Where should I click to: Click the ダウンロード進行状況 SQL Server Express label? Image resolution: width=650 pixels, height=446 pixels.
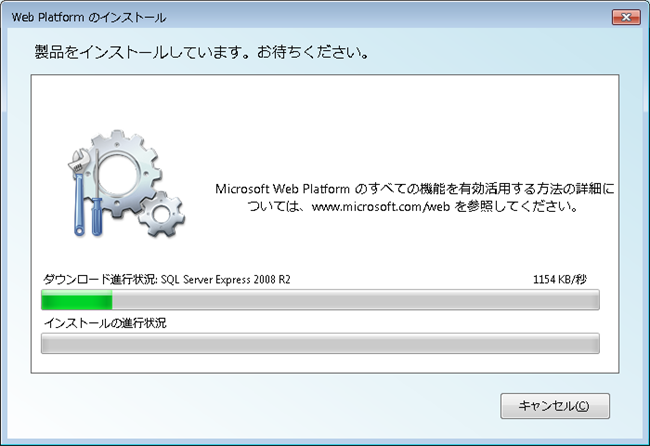pyautogui.click(x=167, y=279)
